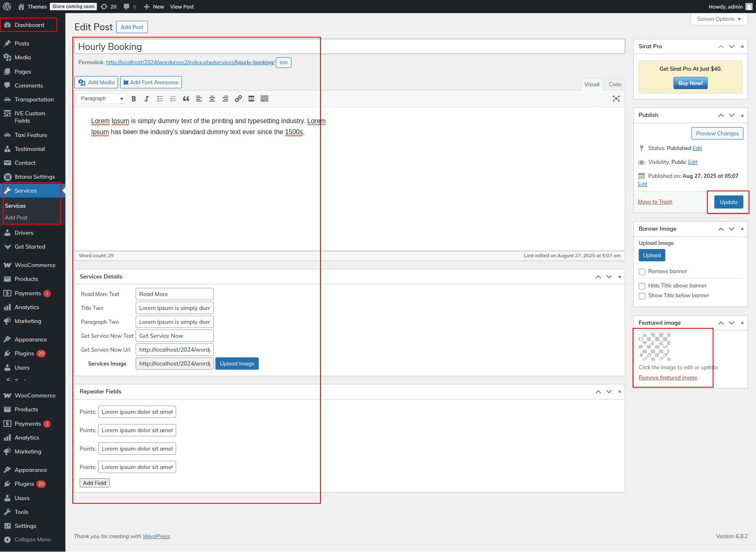Insert a blockquote using the toolbar
This screenshot has height=552, width=756.
click(186, 99)
